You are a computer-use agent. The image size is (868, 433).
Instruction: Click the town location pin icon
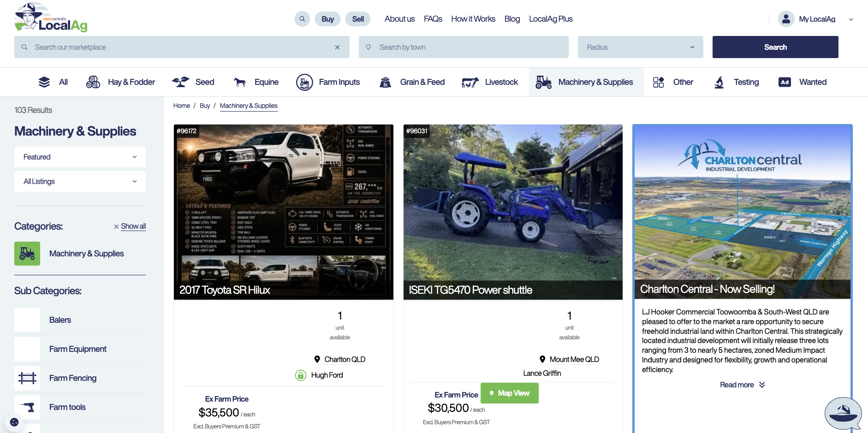368,47
